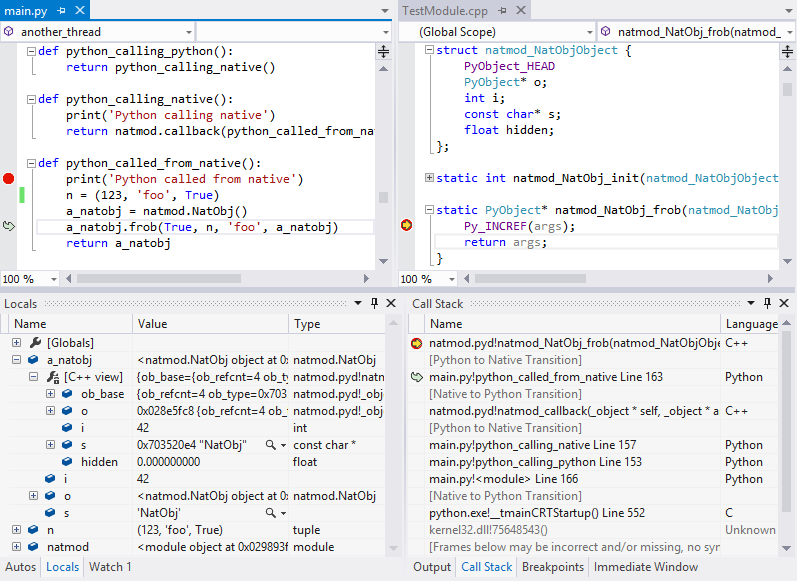Viewport: 797px width, 581px height.
Task: Click the green return arrow in main.py margin
Action: [x=9, y=227]
